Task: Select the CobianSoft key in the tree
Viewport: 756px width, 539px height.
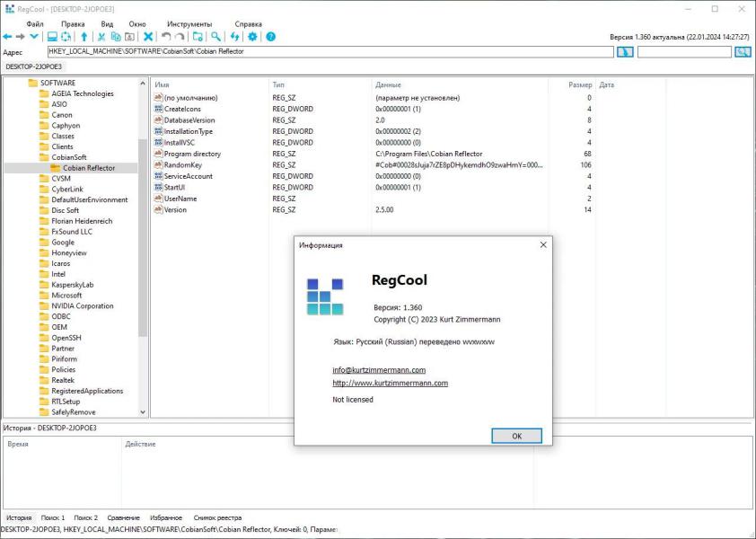Action: point(69,157)
